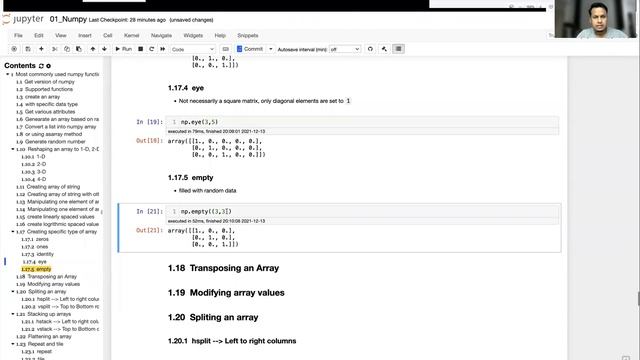This screenshot has height=360, width=640.
Task: Toggle the table of contents sidebar button
Action: coord(398,49)
